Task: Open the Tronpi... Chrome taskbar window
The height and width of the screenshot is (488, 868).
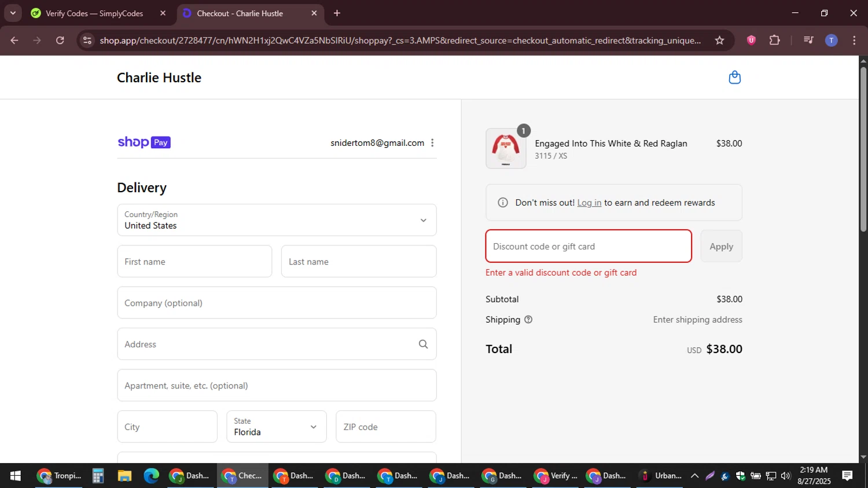Action: tap(59, 476)
